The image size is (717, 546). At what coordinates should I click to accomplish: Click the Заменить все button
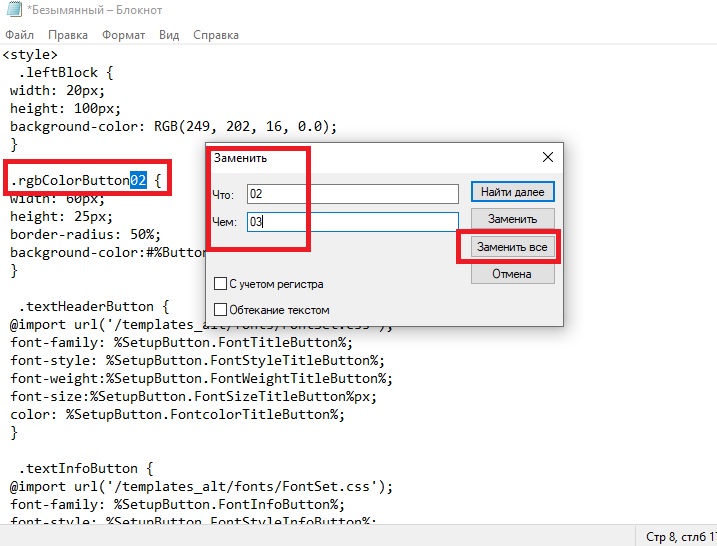point(513,247)
